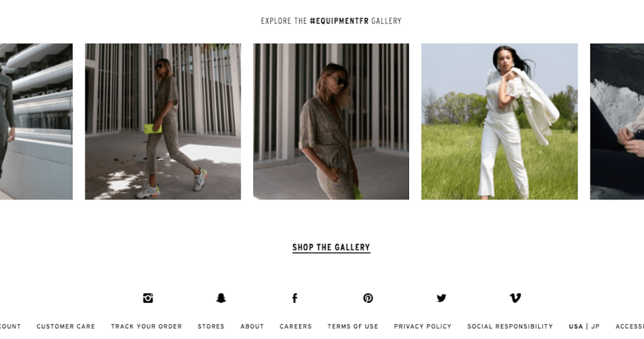Open gallery photo of woman walking with neon clutch

click(163, 121)
